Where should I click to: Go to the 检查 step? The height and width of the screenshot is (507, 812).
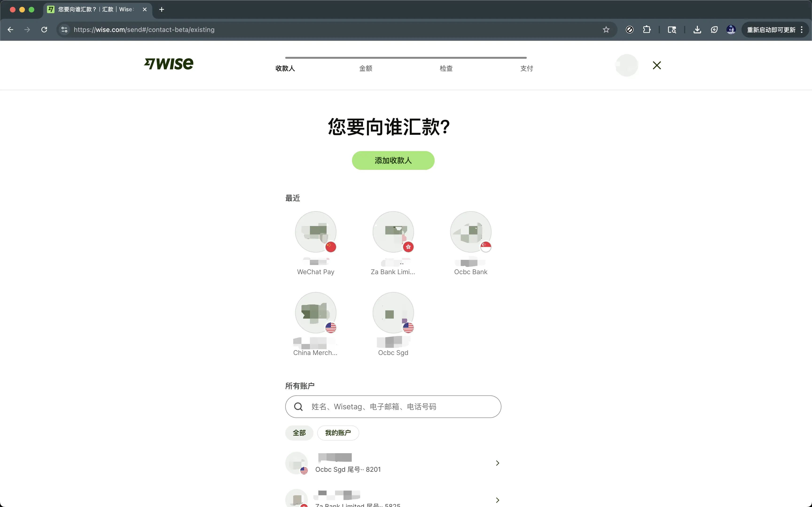(446, 68)
